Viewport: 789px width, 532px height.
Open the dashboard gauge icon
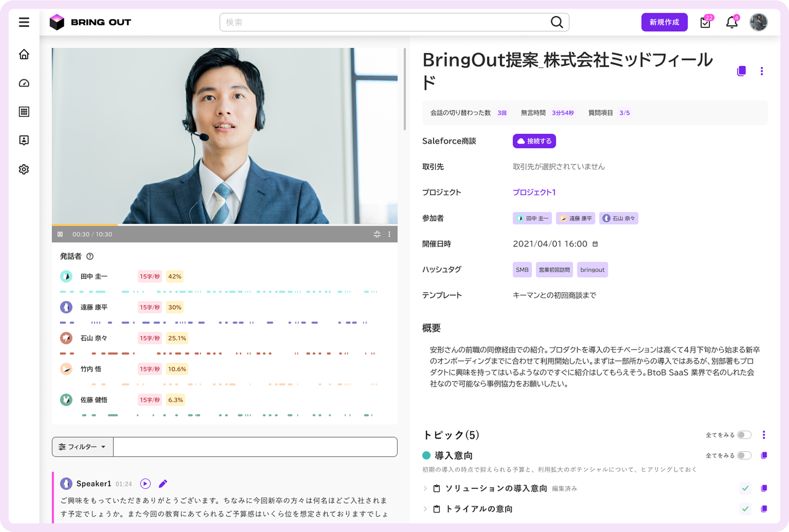coord(24,83)
